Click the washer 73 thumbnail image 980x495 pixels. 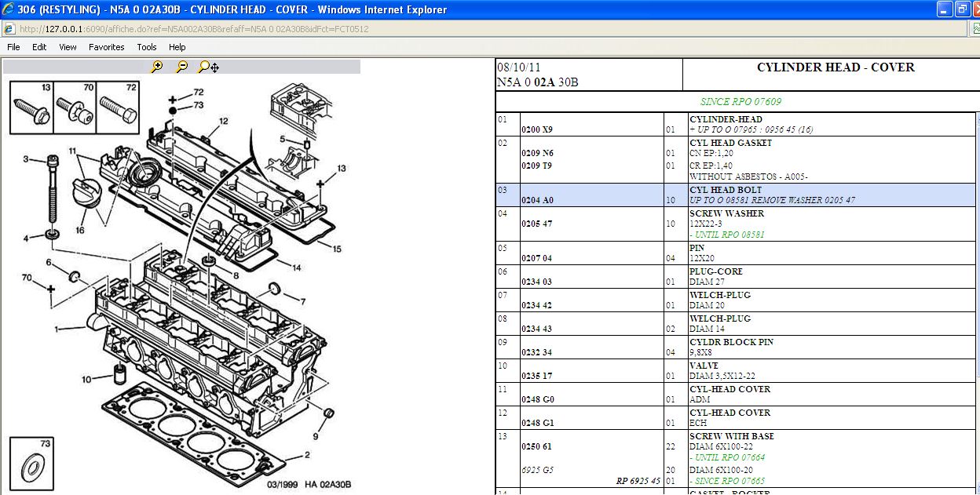[32, 464]
